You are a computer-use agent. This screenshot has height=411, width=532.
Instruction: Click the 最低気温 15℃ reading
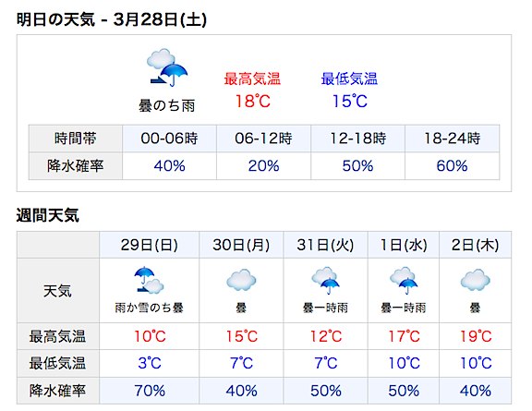(349, 102)
